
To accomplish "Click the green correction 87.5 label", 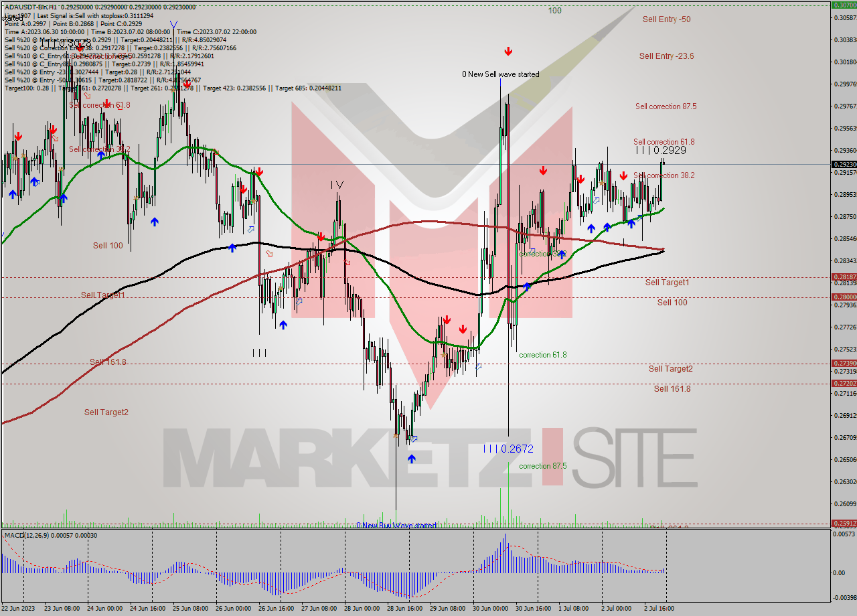I will click(543, 466).
